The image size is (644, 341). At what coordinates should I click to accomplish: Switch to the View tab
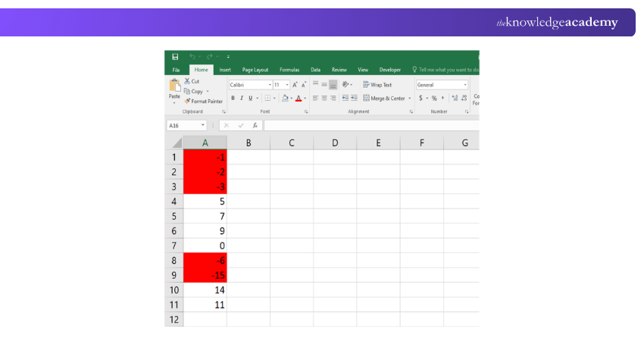pos(363,70)
